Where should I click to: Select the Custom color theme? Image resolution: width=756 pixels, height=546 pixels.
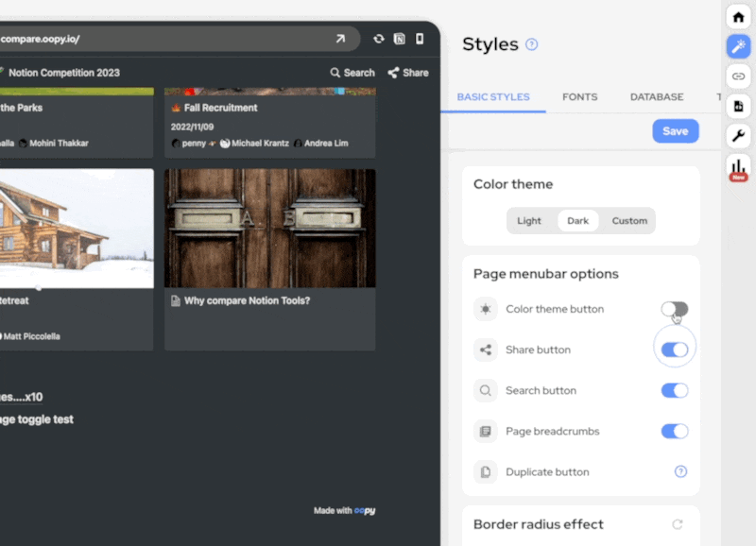[x=629, y=221]
